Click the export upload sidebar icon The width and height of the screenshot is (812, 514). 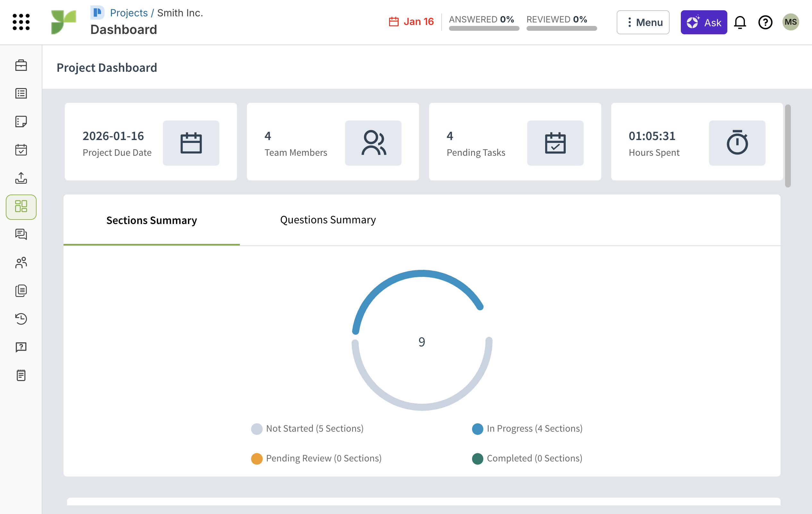click(x=21, y=178)
